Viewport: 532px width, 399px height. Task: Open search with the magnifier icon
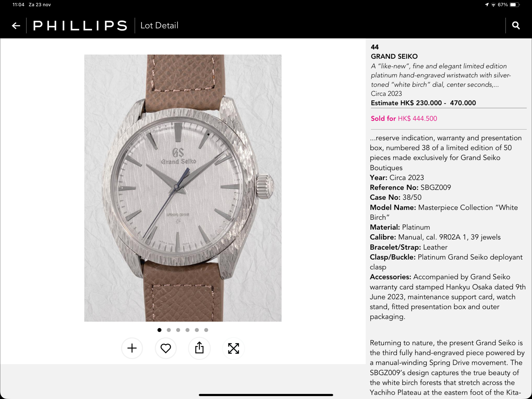point(516,25)
